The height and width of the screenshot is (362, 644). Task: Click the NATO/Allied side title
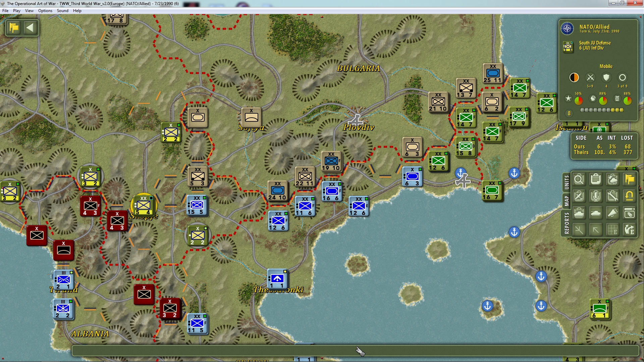click(x=594, y=27)
